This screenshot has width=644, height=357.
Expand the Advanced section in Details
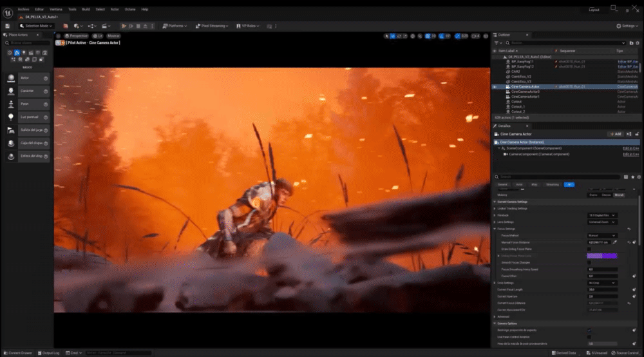click(495, 317)
